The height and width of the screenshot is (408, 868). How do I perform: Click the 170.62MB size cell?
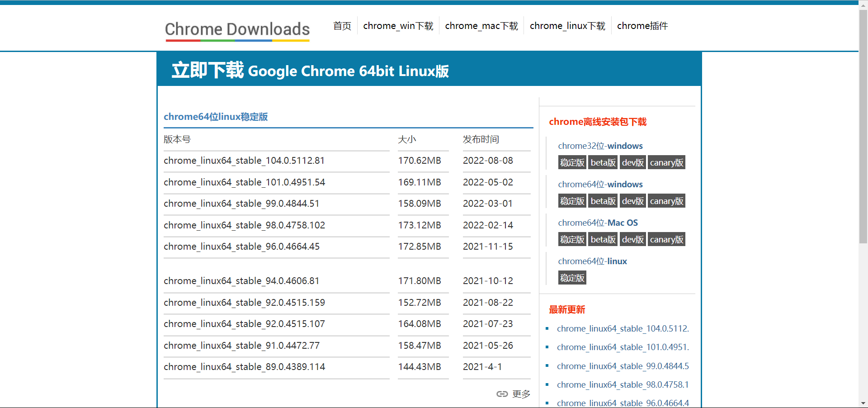[x=420, y=161]
